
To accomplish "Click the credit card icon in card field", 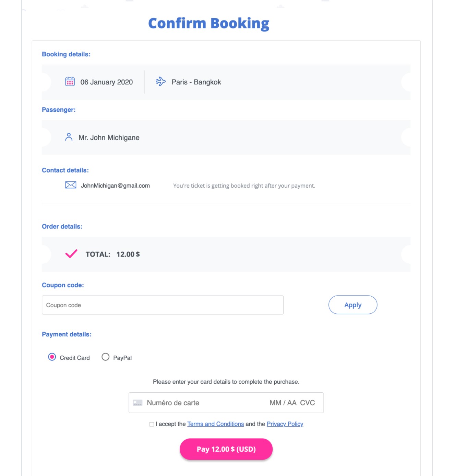I will (138, 403).
